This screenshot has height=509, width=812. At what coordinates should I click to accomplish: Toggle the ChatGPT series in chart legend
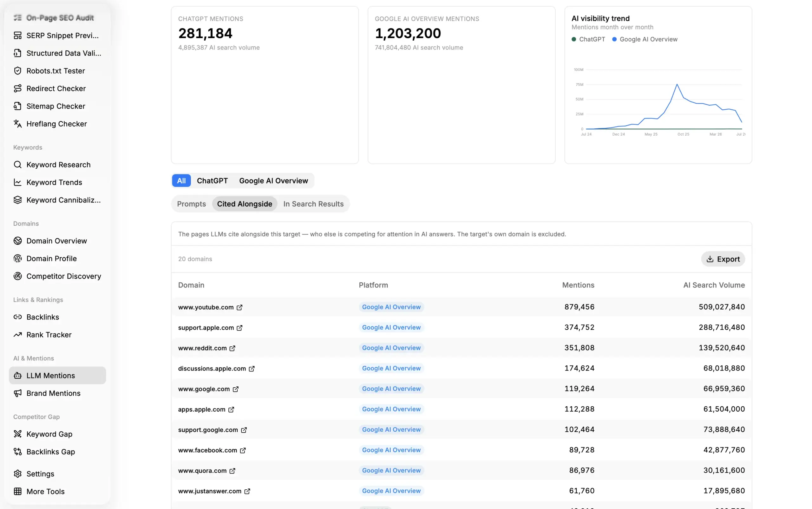coord(588,39)
